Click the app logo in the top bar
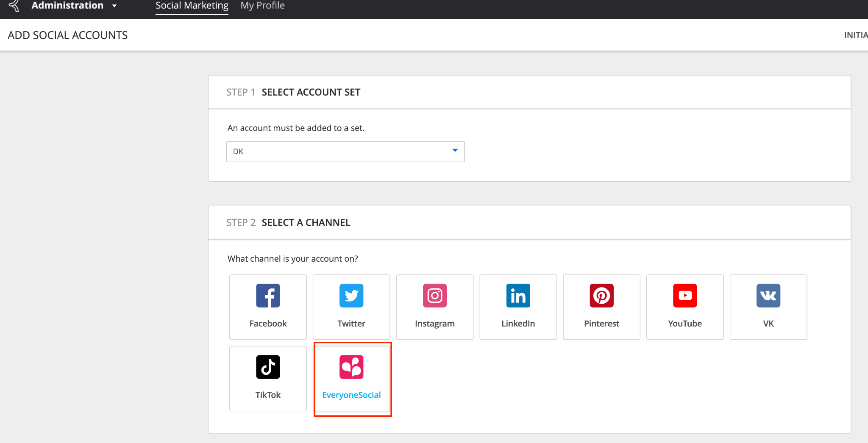868x443 pixels. [13, 6]
